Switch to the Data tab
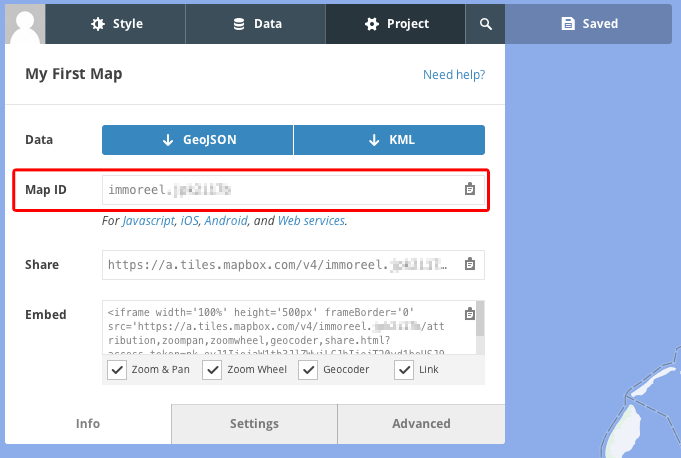Viewport: 681px width, 458px height. [x=256, y=24]
